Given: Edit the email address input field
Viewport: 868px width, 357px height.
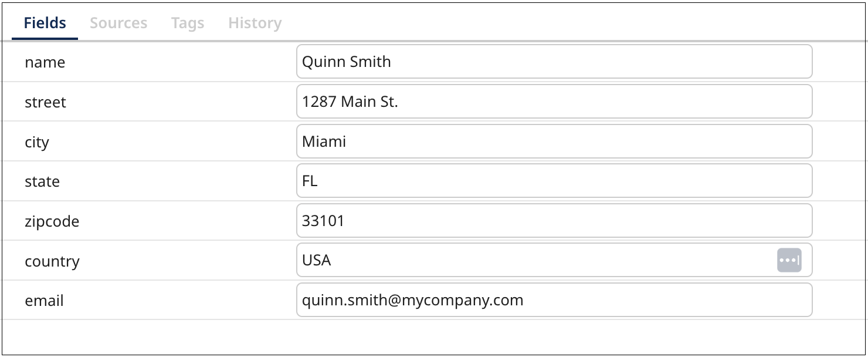Looking at the screenshot, I should (554, 300).
